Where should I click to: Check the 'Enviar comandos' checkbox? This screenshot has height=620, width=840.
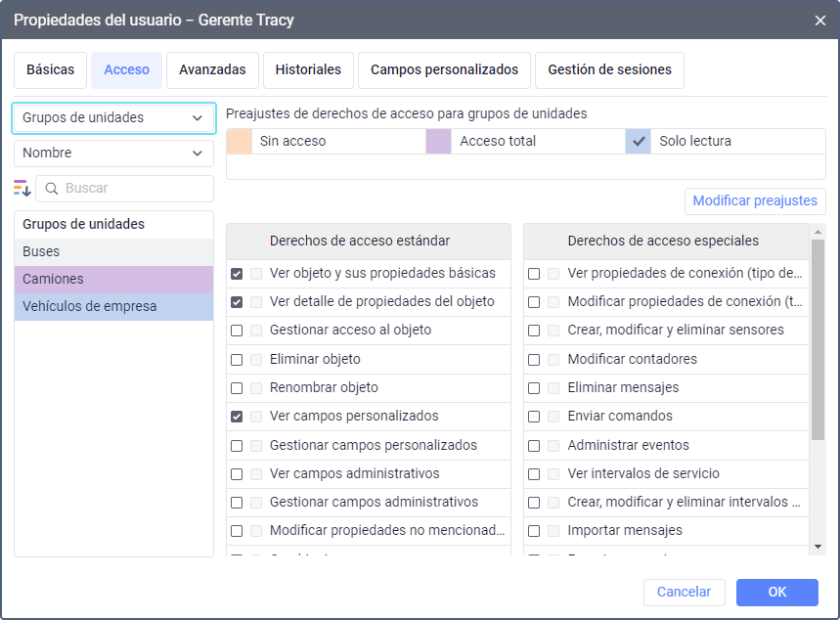534,417
